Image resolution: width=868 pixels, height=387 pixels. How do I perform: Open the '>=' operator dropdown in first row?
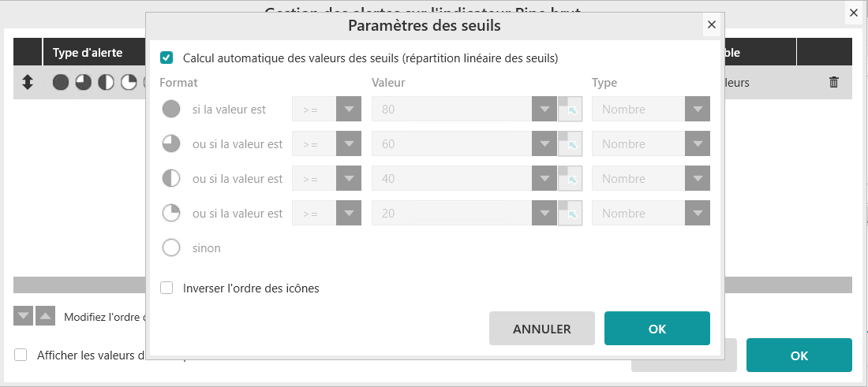tap(348, 110)
